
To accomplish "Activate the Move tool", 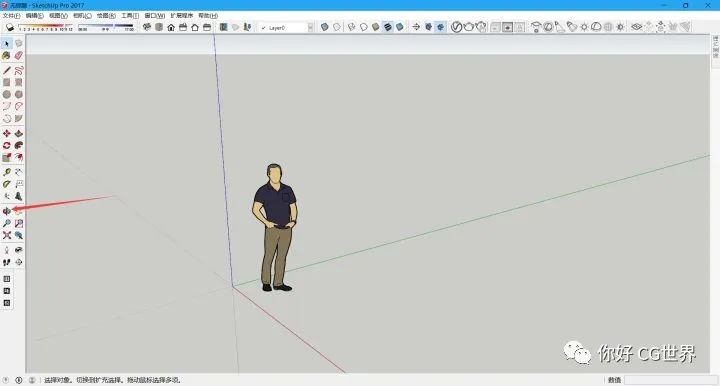I will 6,133.
